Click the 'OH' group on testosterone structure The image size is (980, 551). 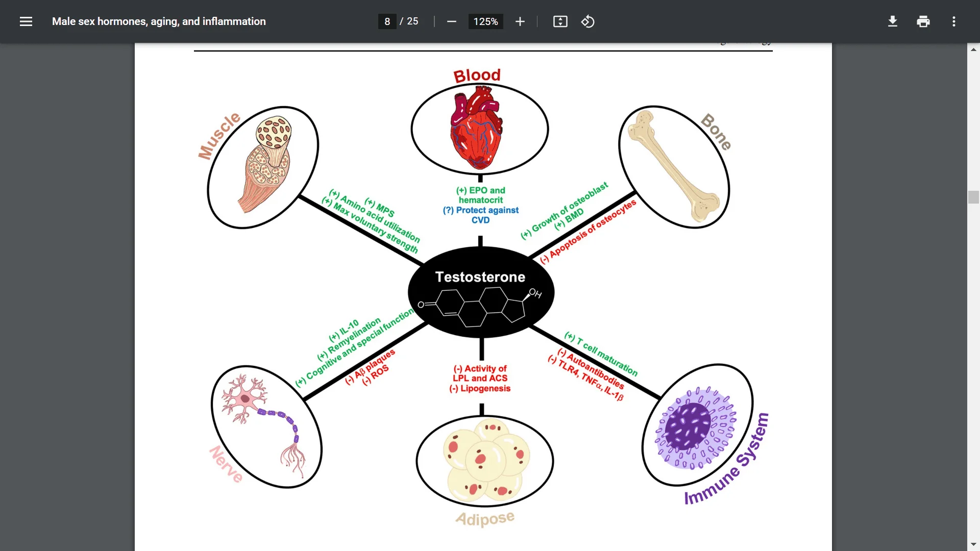pos(535,293)
